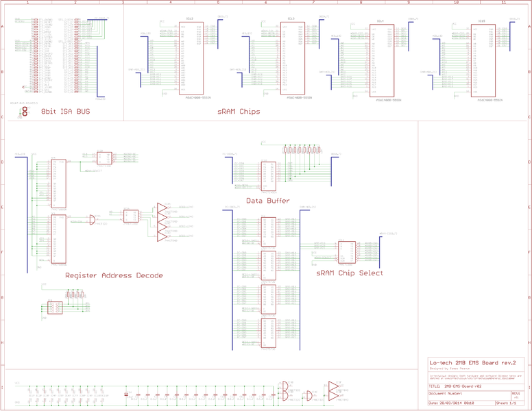The width and height of the screenshot is (532, 411).
Task: Select the jumper block below Register Address Decode
Action: (x=55, y=308)
